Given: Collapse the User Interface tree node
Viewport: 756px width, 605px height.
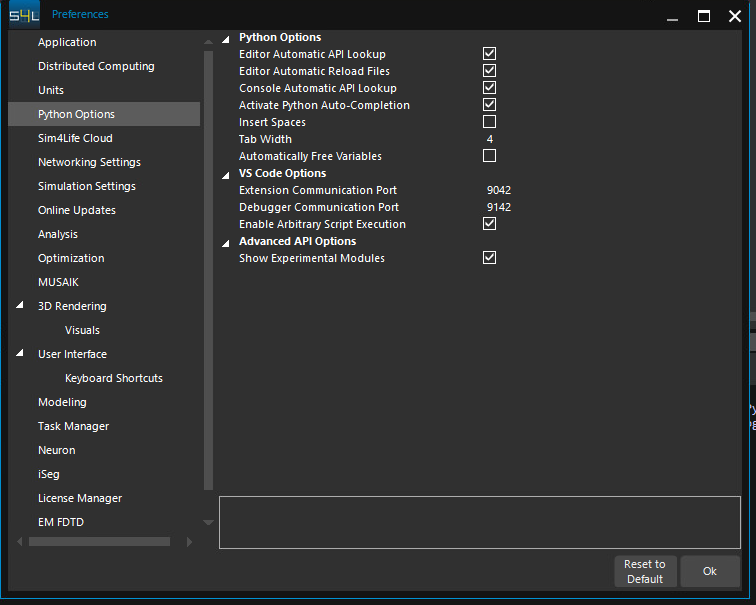Looking at the screenshot, I should [20, 353].
